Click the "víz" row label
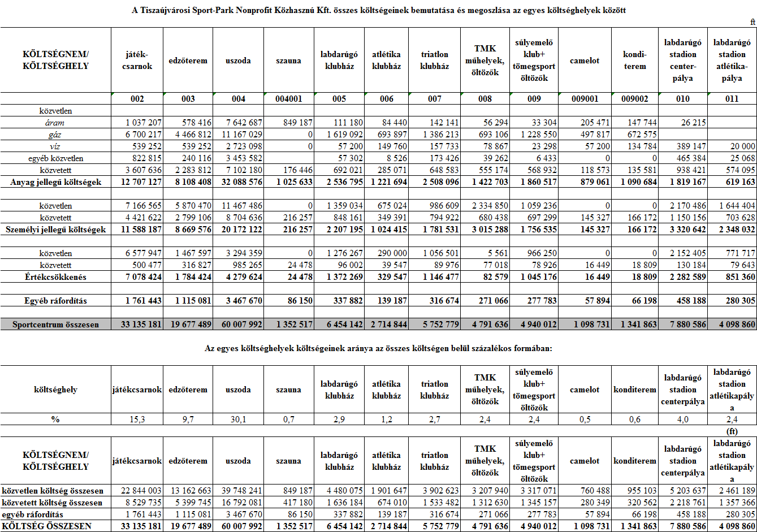Viewport: 757px width, 532px height. [55, 146]
